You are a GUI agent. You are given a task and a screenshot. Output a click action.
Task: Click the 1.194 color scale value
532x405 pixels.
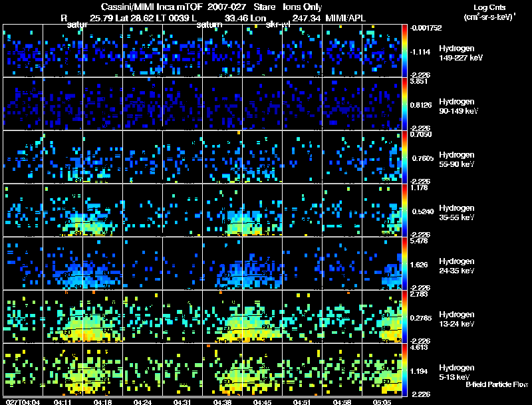click(x=419, y=372)
